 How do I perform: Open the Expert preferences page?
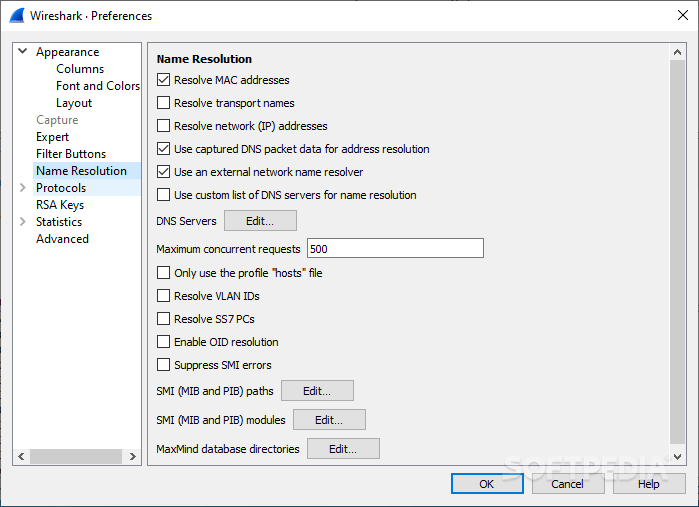click(53, 137)
